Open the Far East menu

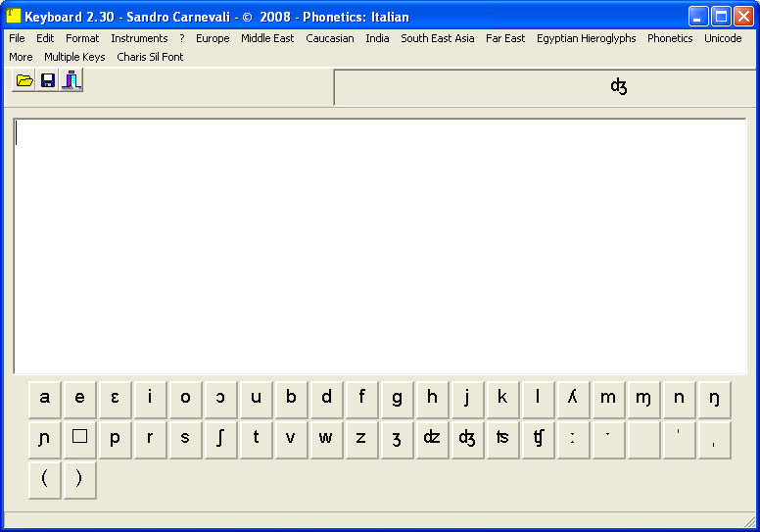click(x=505, y=38)
